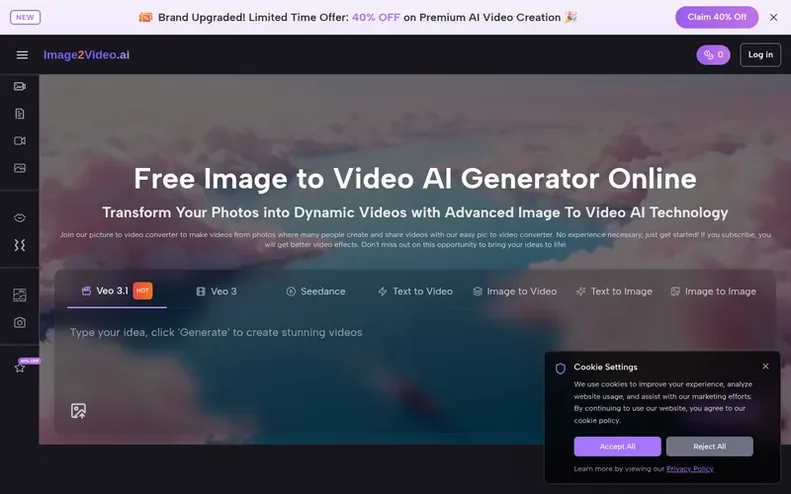Reject all cookies

tap(709, 447)
